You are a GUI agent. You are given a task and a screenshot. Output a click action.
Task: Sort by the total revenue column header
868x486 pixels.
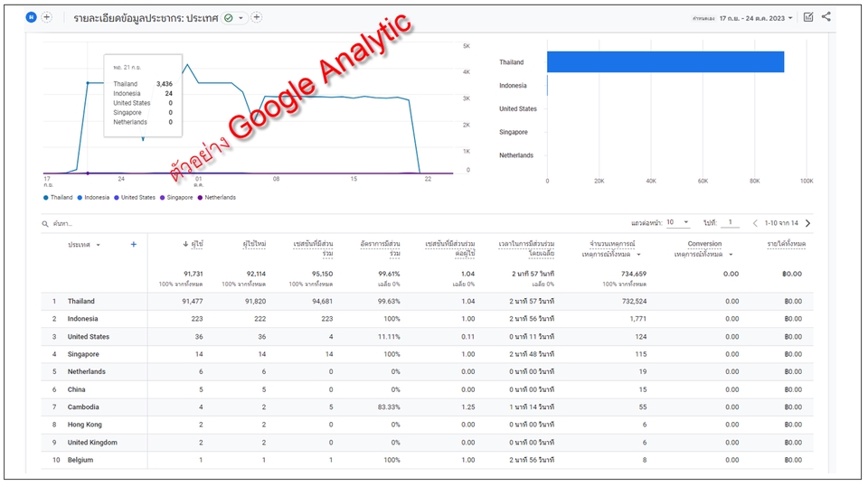click(787, 244)
